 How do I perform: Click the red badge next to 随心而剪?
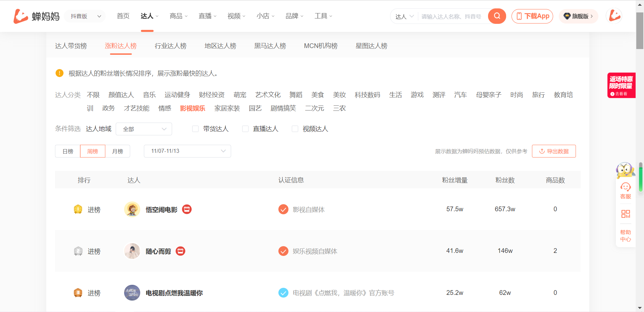click(180, 251)
